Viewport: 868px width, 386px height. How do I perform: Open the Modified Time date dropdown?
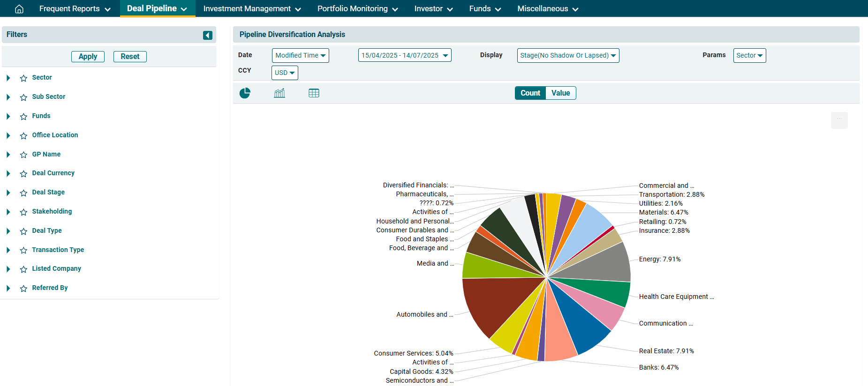click(x=300, y=55)
